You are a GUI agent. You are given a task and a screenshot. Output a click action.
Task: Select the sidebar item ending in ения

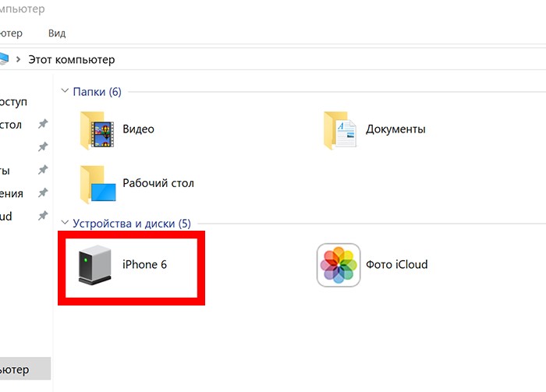(x=12, y=193)
